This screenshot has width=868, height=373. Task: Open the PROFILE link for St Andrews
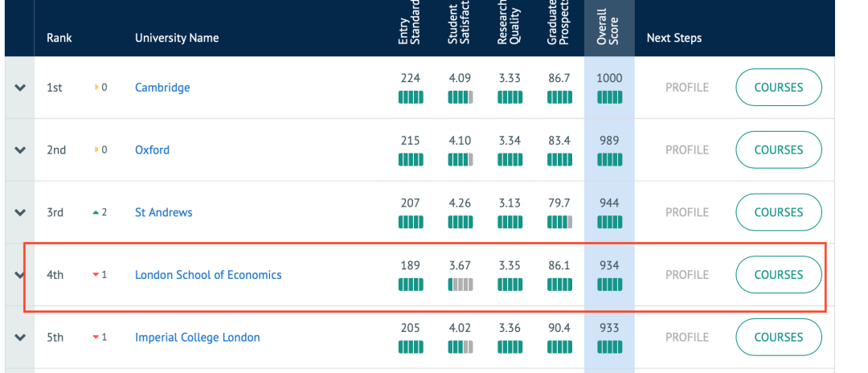pos(687,212)
